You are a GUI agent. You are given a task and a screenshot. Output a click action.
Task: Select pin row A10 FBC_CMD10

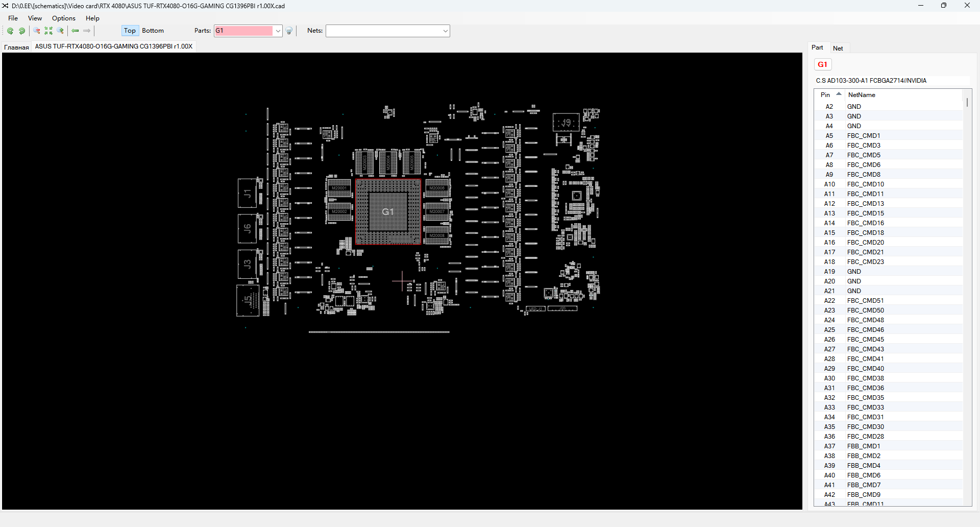tap(889, 184)
